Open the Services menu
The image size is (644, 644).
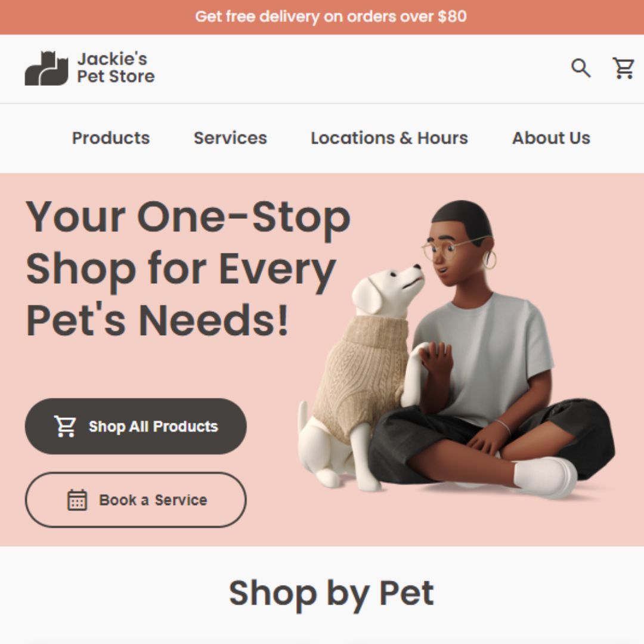(x=230, y=138)
